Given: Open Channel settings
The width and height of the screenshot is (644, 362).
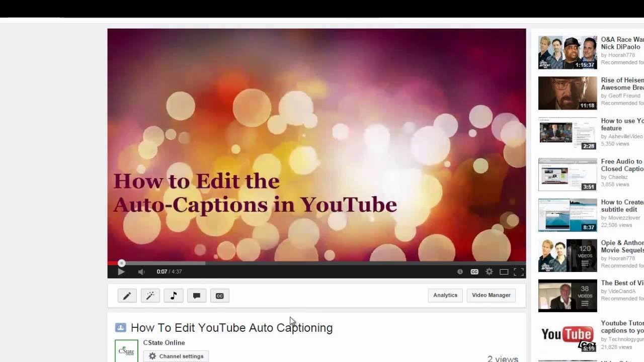Looking at the screenshot, I should point(176,356).
